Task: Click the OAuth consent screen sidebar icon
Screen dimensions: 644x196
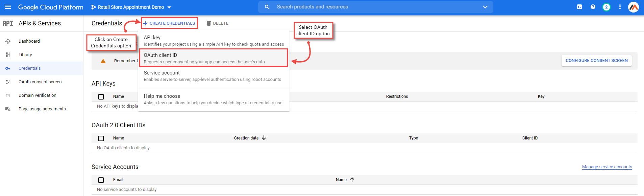Action: (x=8, y=82)
